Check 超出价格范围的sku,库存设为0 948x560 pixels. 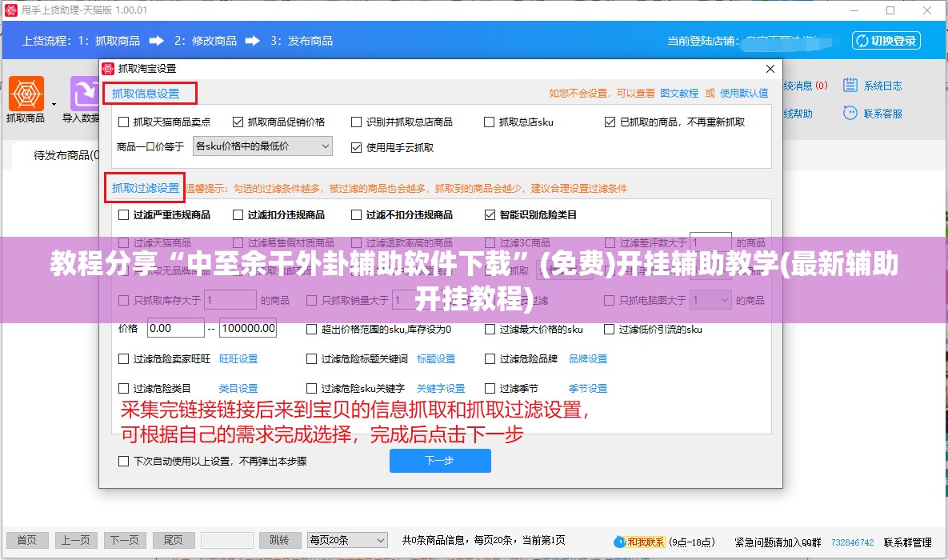312,330
